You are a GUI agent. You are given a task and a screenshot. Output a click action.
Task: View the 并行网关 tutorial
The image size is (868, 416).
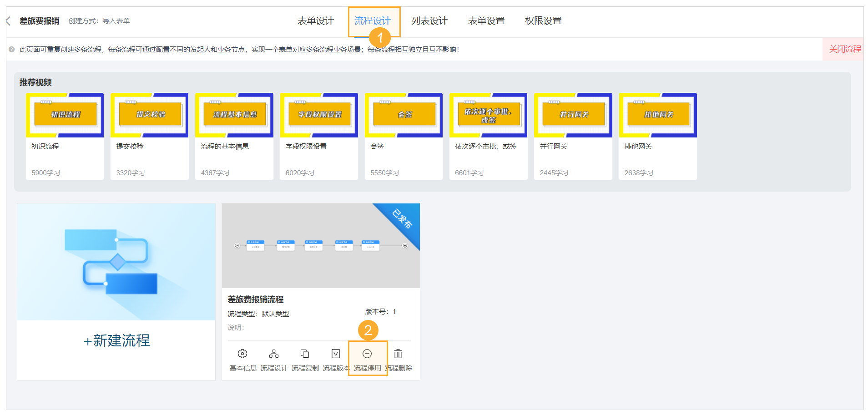pos(572,115)
